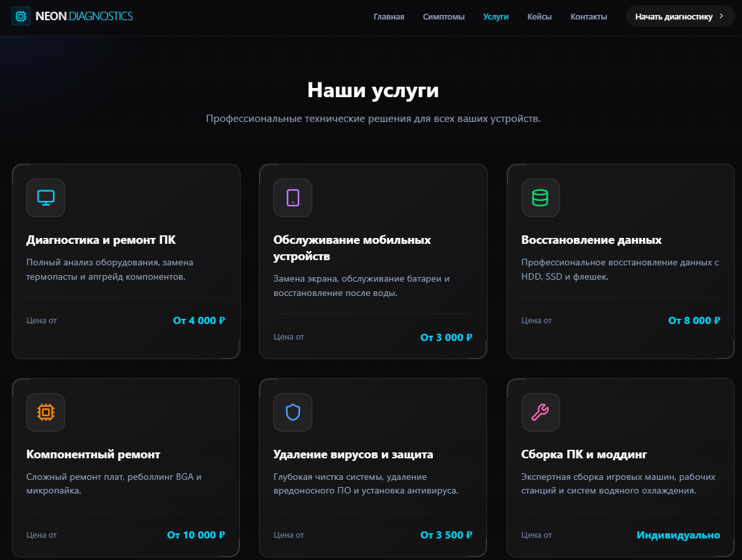Image resolution: width=742 pixels, height=560 pixels.
Task: Select the smartphone icon above mobile device servicing
Action: (293, 198)
